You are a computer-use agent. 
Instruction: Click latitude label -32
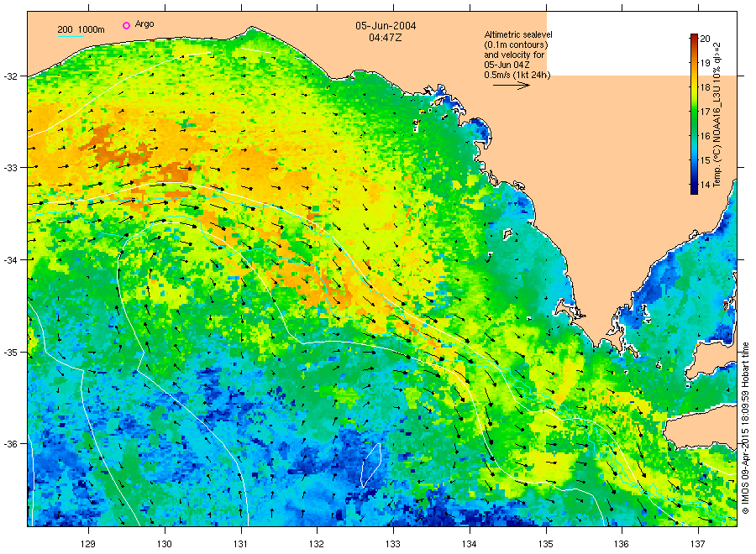coord(11,76)
